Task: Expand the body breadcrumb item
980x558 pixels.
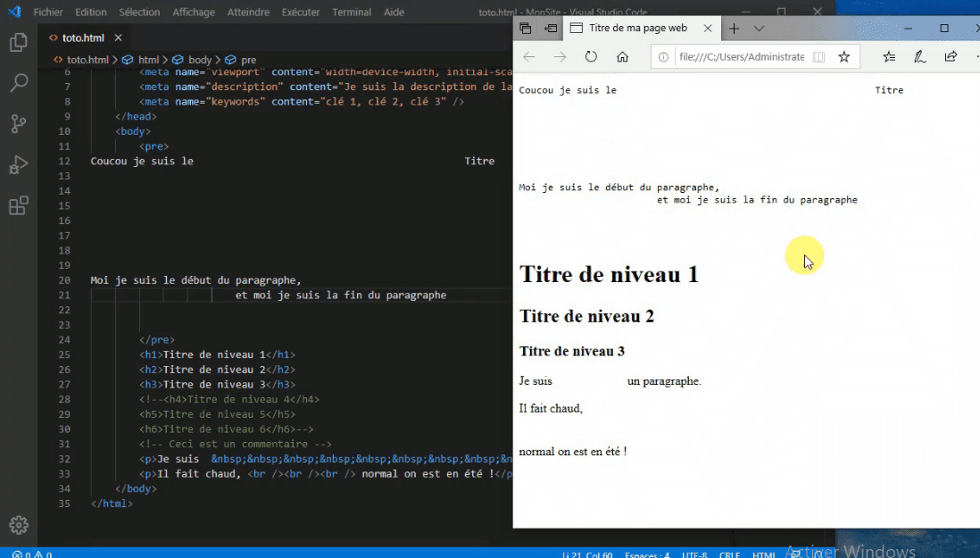Action: point(201,59)
